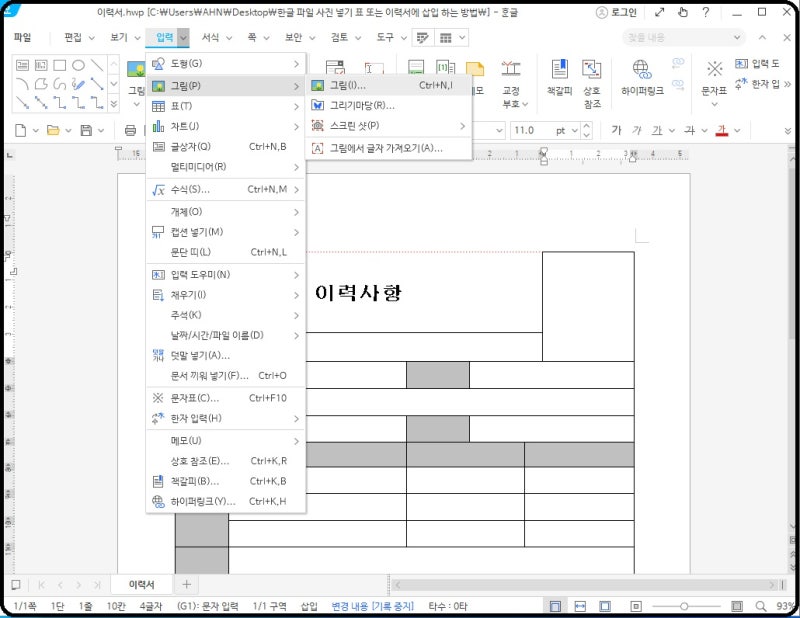The height and width of the screenshot is (618, 800).
Task: Open the font size dropdown showing 11.0 pt
Action: click(x=573, y=129)
